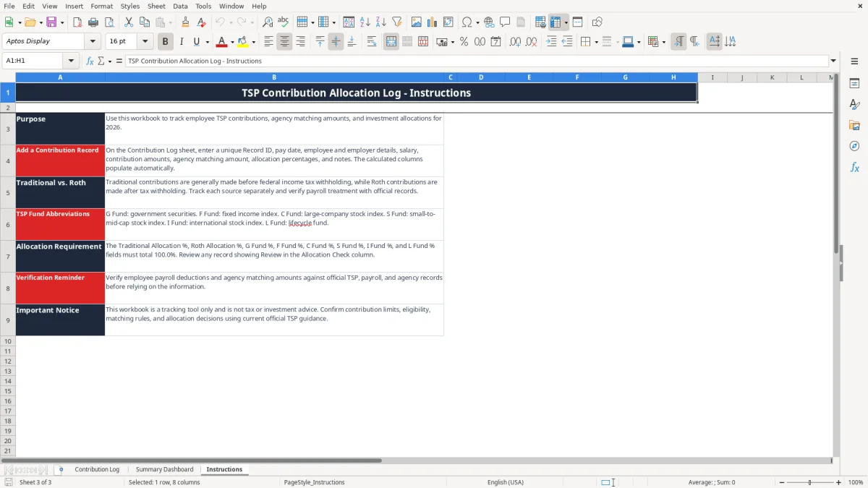Apply yellow background color swatch
Viewport: 868px width, 488px height.
(242, 42)
